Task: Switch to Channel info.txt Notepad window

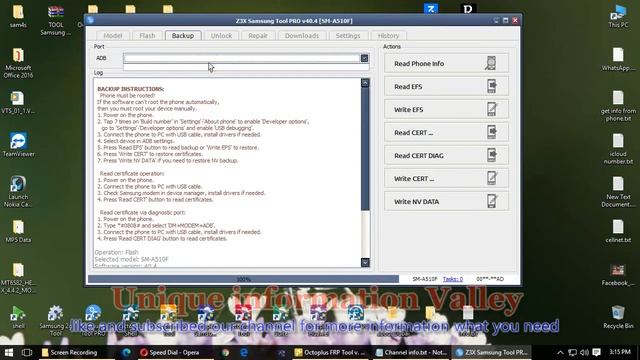Action: point(411,352)
